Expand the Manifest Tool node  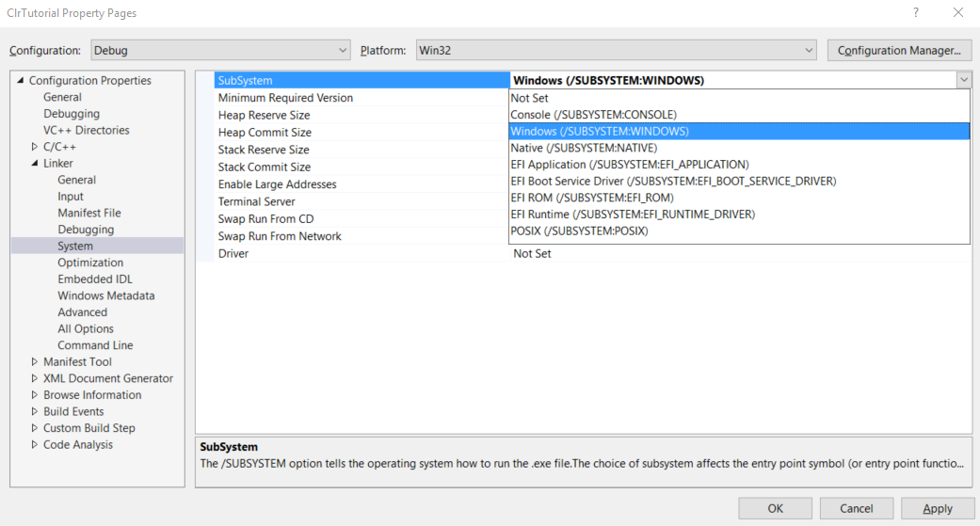coord(34,362)
